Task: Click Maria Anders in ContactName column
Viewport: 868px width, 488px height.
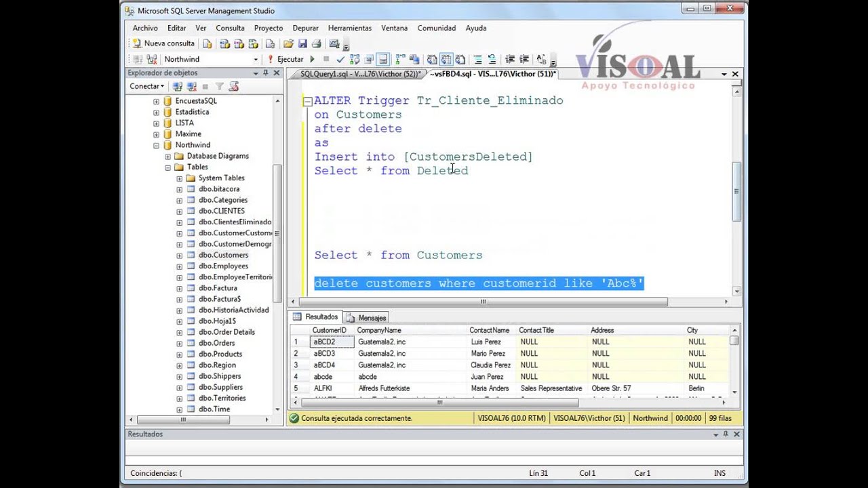Action: (x=492, y=388)
